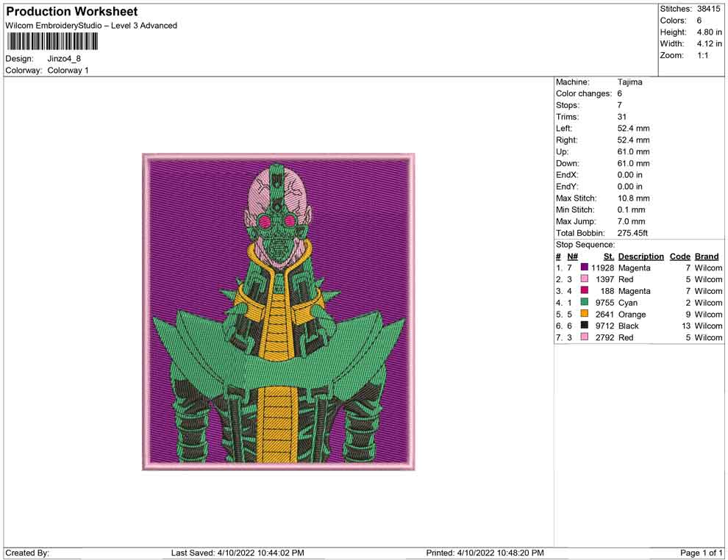Click the N# column header
Image resolution: width=728 pixels, height=560 pixels.
click(x=572, y=256)
